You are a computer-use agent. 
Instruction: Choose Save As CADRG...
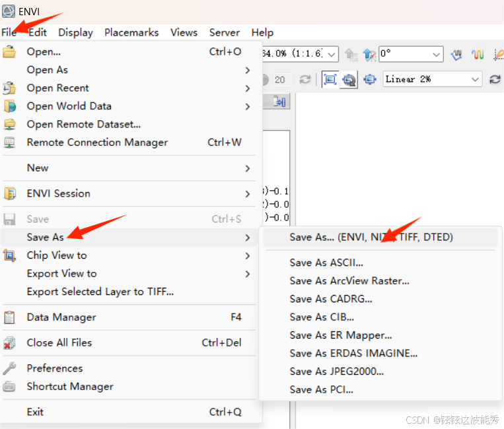(380, 299)
